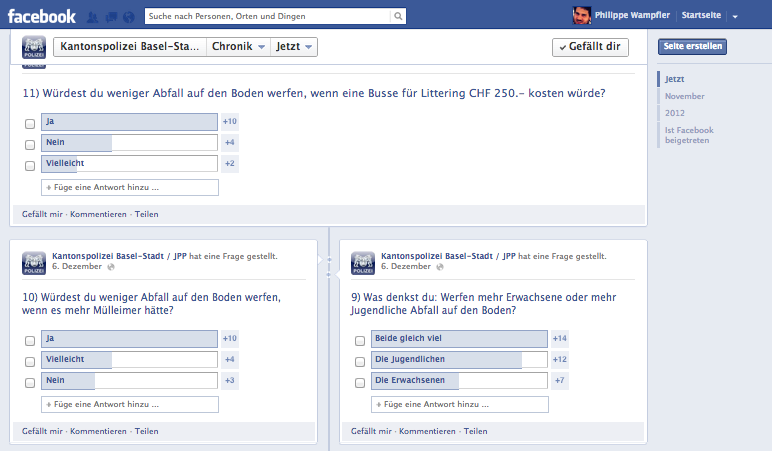Screen dimensions: 772x451
Task: Jump to November in the timeline
Action: click(x=678, y=96)
